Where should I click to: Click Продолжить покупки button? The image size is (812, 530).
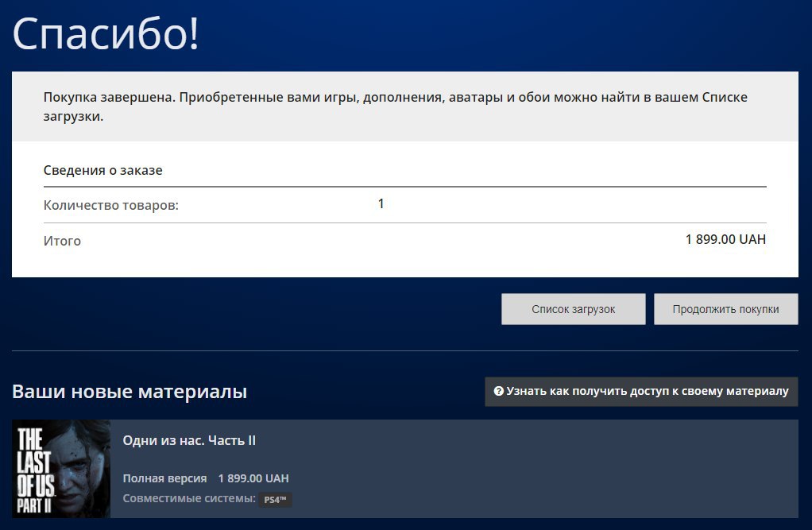click(725, 309)
